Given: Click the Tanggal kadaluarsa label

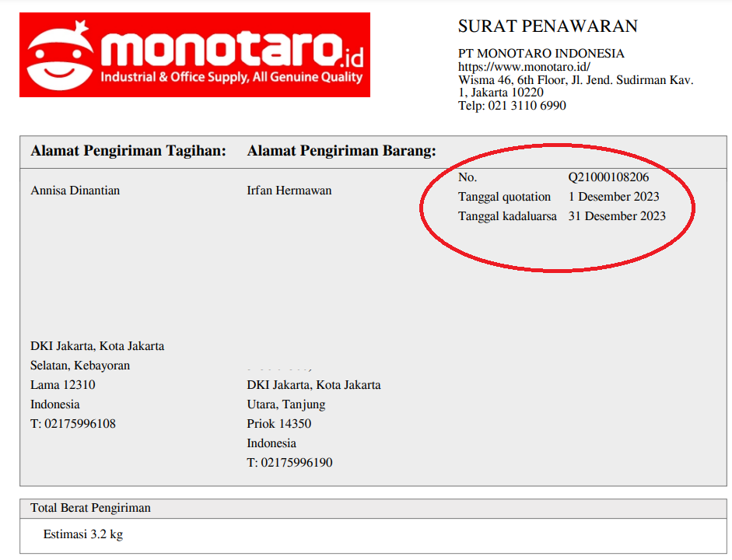Looking at the screenshot, I should tap(507, 216).
